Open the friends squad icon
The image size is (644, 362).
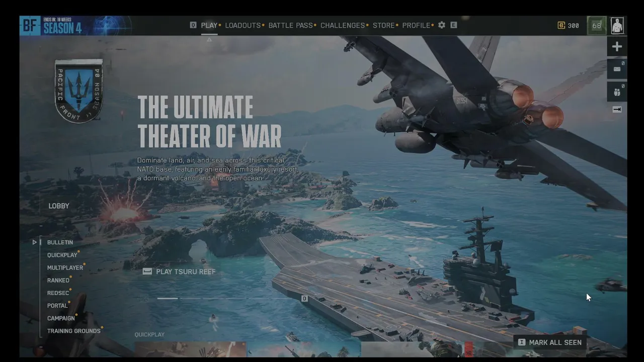tap(617, 92)
